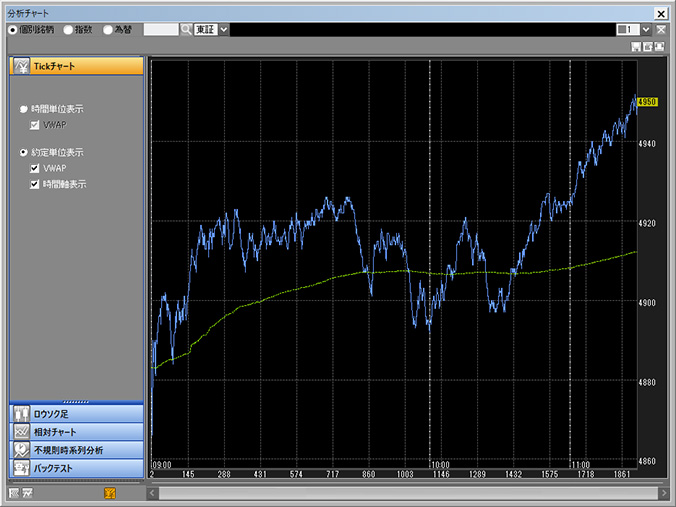Click the yen chart icon beside Tickチャート
The image size is (676, 507).
point(21,66)
